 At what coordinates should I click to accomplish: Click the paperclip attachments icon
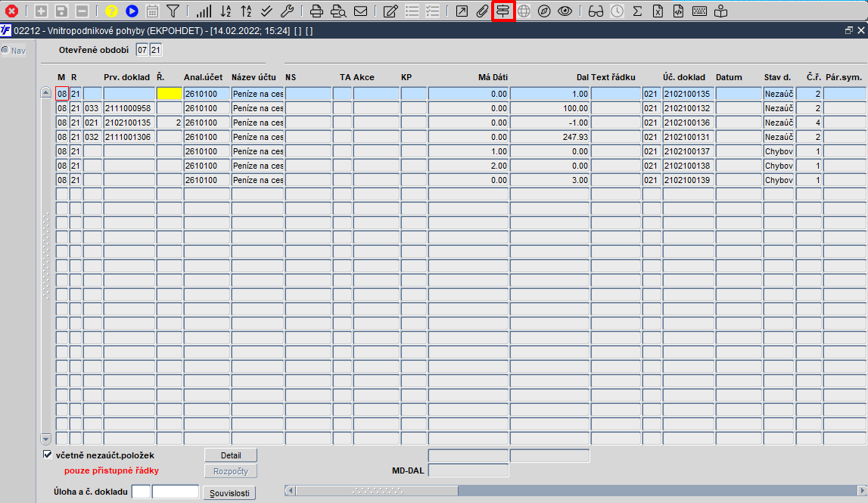[x=482, y=11]
